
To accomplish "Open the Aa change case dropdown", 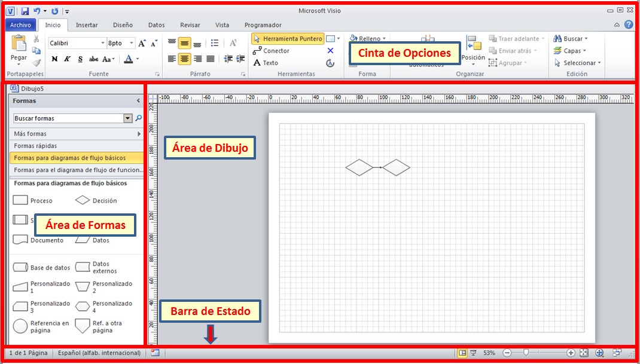I will click(109, 59).
